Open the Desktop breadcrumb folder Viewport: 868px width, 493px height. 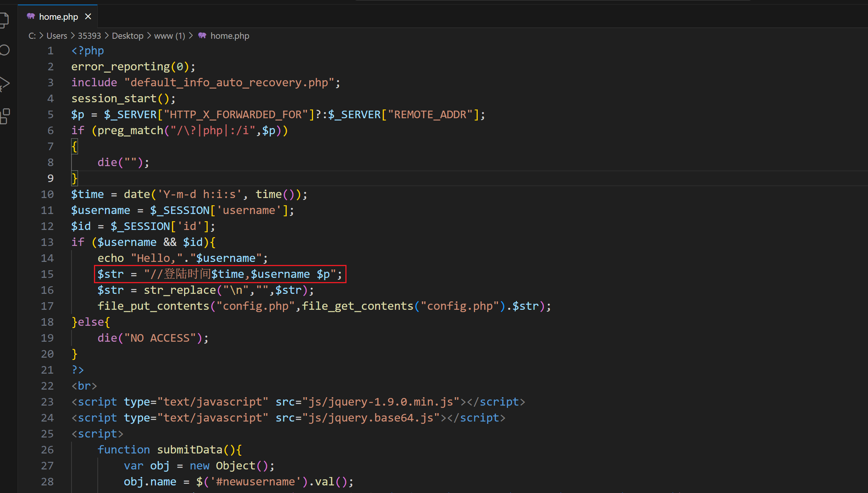[x=127, y=36]
